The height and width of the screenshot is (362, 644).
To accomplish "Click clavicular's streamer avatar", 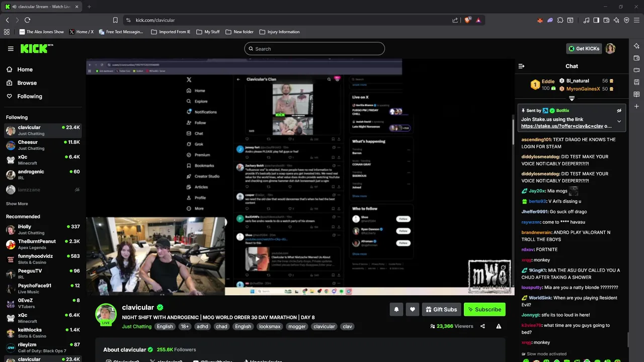I will coord(106,315).
